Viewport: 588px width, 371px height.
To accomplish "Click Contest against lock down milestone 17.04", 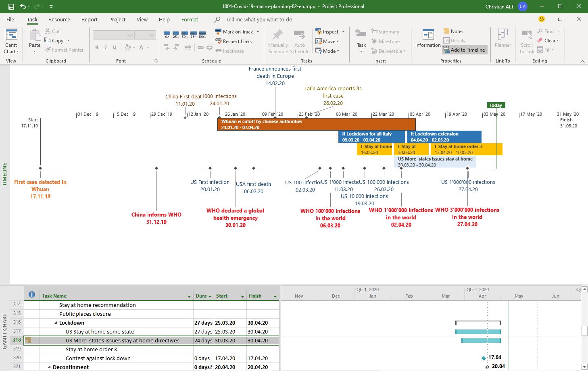I will [x=484, y=358].
